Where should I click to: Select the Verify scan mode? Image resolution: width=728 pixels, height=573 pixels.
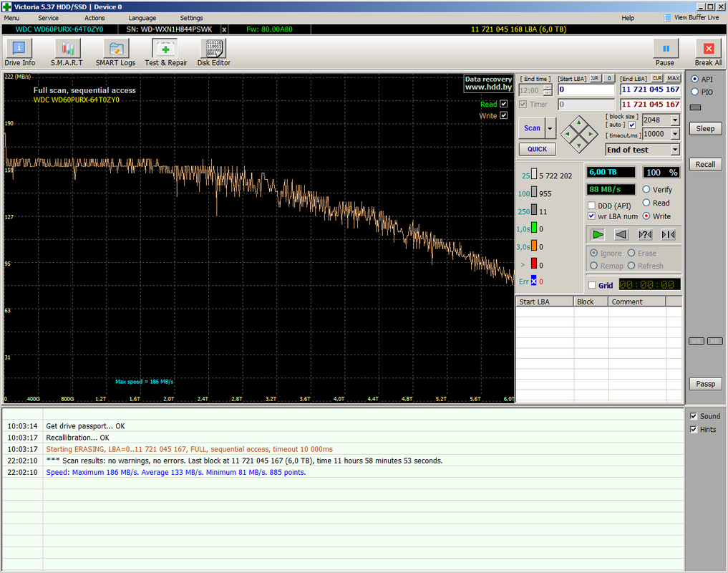tap(646, 190)
